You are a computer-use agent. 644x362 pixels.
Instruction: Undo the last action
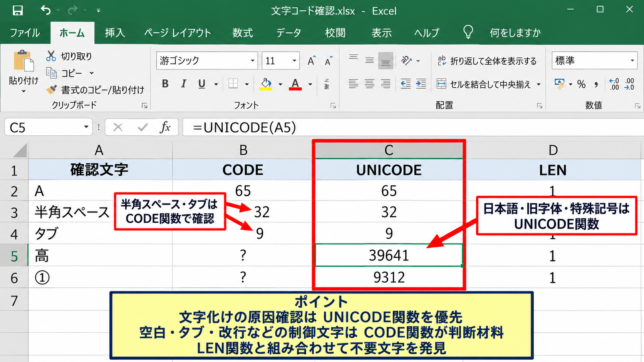(46, 10)
